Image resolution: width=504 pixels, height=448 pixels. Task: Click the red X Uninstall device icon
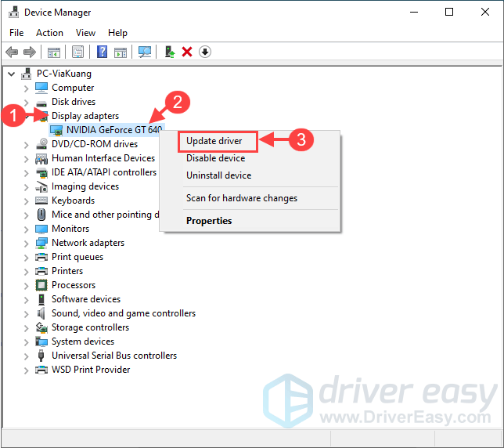(x=187, y=52)
